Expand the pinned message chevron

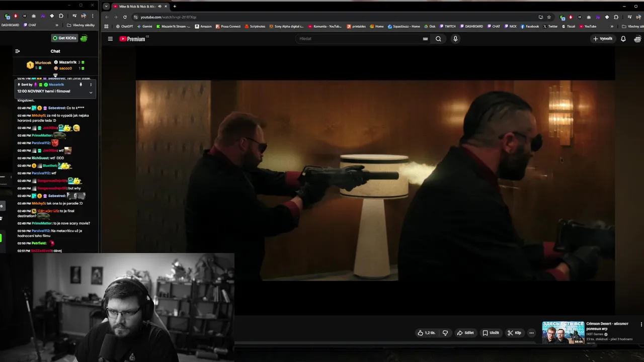91,93
